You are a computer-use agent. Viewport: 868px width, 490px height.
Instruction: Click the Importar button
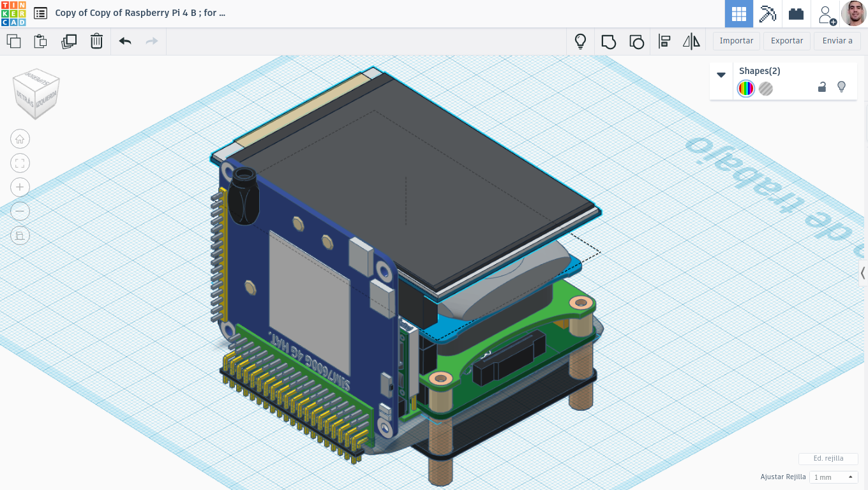737,41
